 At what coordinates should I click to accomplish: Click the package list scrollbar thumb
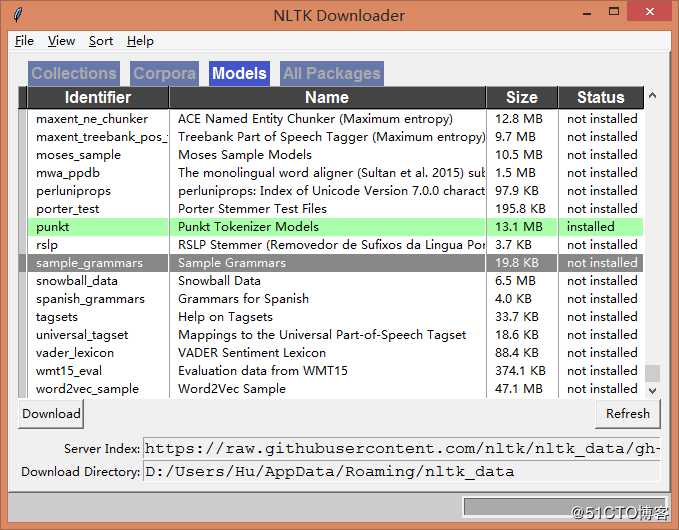coord(653,373)
